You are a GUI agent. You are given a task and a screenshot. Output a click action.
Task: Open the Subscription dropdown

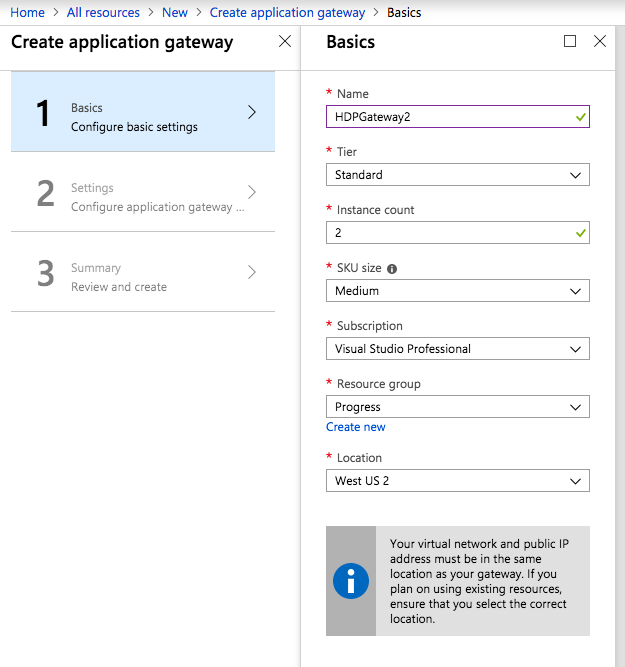(x=457, y=349)
